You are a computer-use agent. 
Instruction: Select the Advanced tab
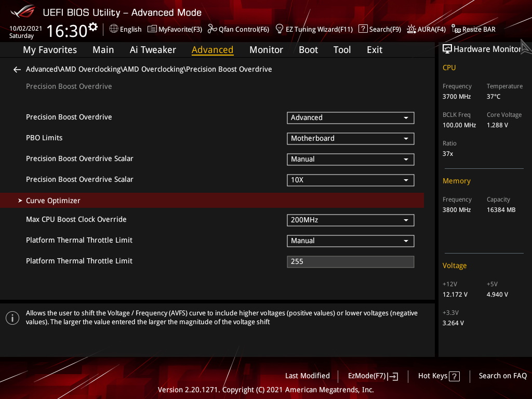[x=212, y=50]
